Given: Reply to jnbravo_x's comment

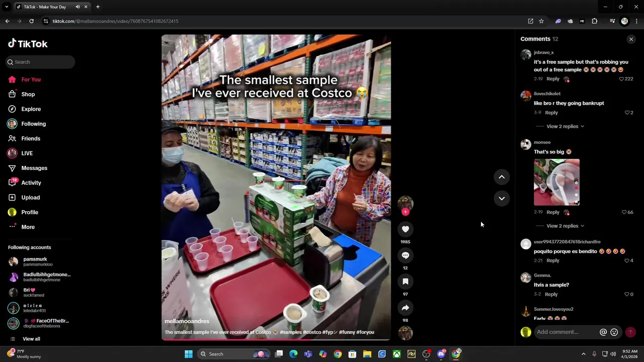Looking at the screenshot, I should coord(553,79).
